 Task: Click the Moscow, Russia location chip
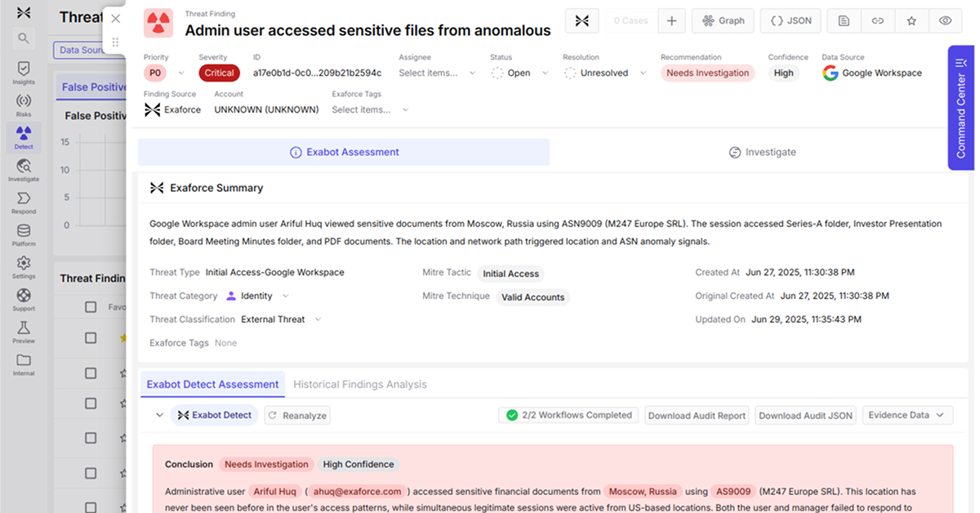tap(643, 492)
